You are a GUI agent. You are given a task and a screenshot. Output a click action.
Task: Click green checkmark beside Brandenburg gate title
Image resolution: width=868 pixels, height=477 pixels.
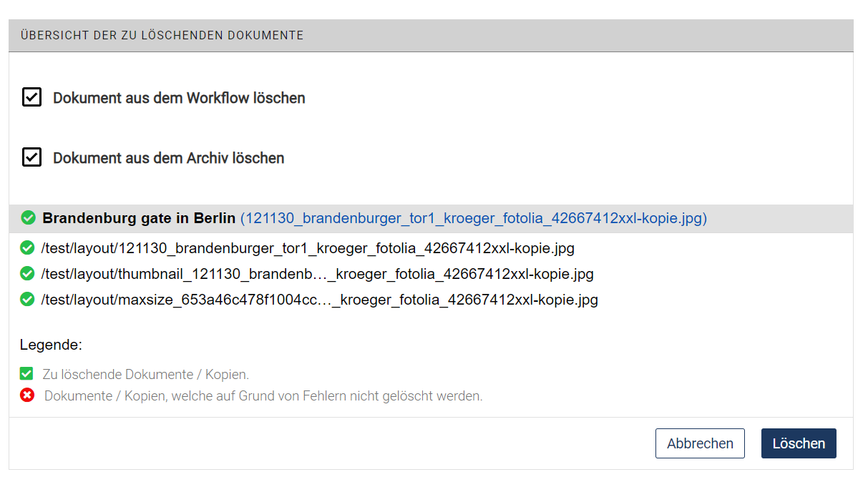28,217
